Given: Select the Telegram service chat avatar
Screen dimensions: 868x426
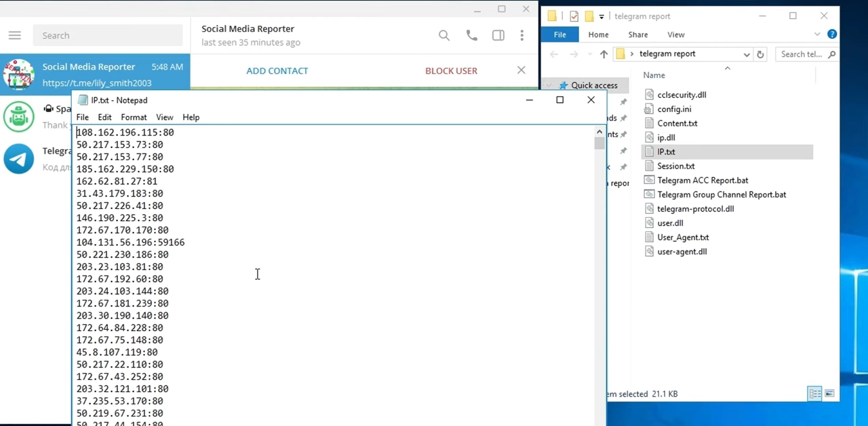Looking at the screenshot, I should [18, 159].
